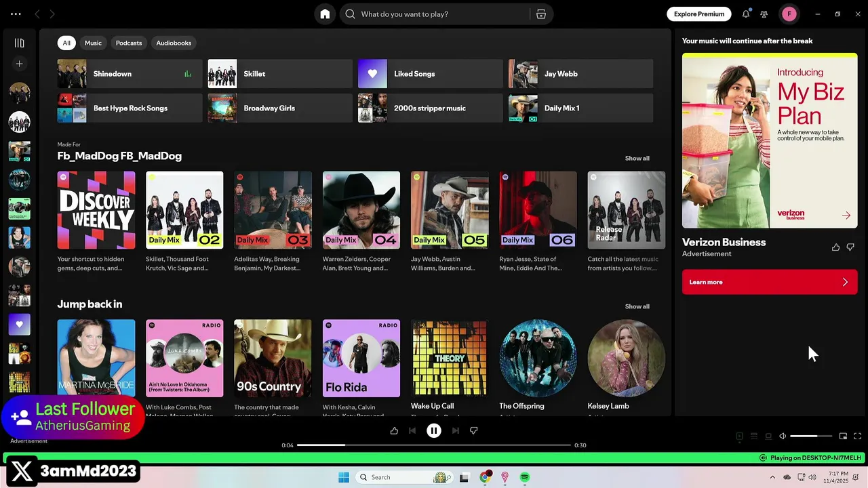Open the three-dots app menu
This screenshot has height=488, width=868.
tap(16, 14)
